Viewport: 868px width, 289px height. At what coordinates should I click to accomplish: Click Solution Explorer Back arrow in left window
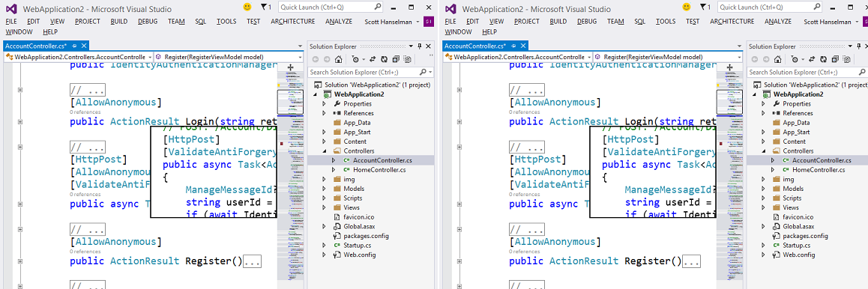pyautogui.click(x=316, y=59)
